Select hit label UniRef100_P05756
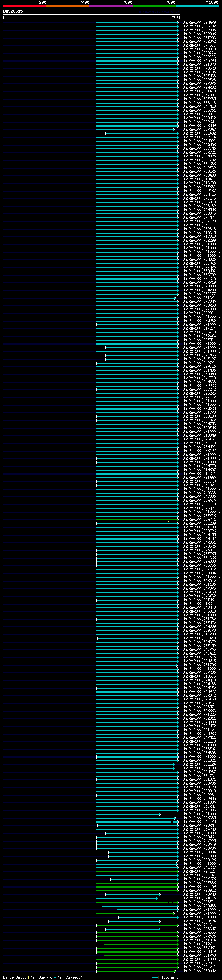The image size is (222, 980). click(199, 565)
